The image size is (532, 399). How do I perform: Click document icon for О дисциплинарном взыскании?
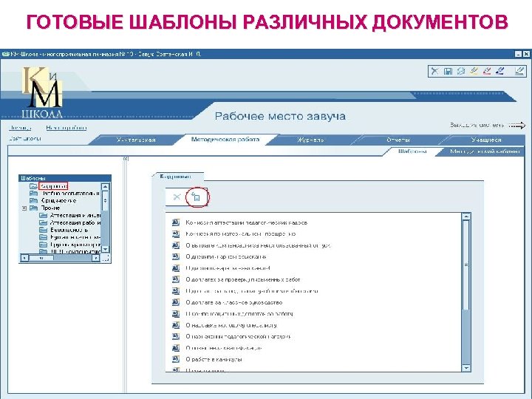click(175, 256)
